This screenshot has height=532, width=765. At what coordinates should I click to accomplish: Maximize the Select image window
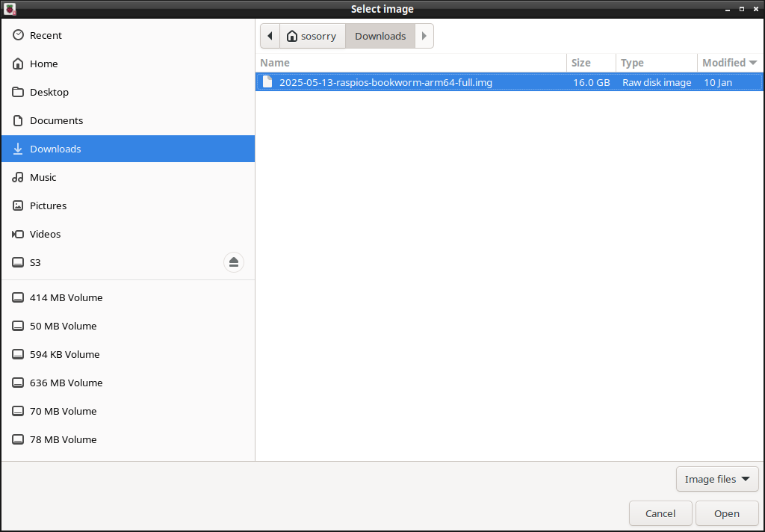(x=742, y=9)
